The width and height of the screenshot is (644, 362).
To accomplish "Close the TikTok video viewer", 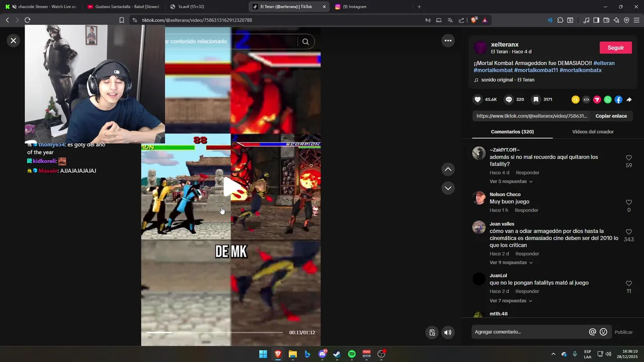I will point(14,41).
